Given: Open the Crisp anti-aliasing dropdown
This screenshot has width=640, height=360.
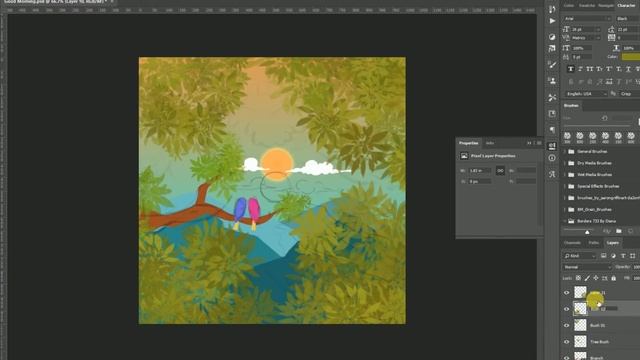Looking at the screenshot, I should (629, 94).
